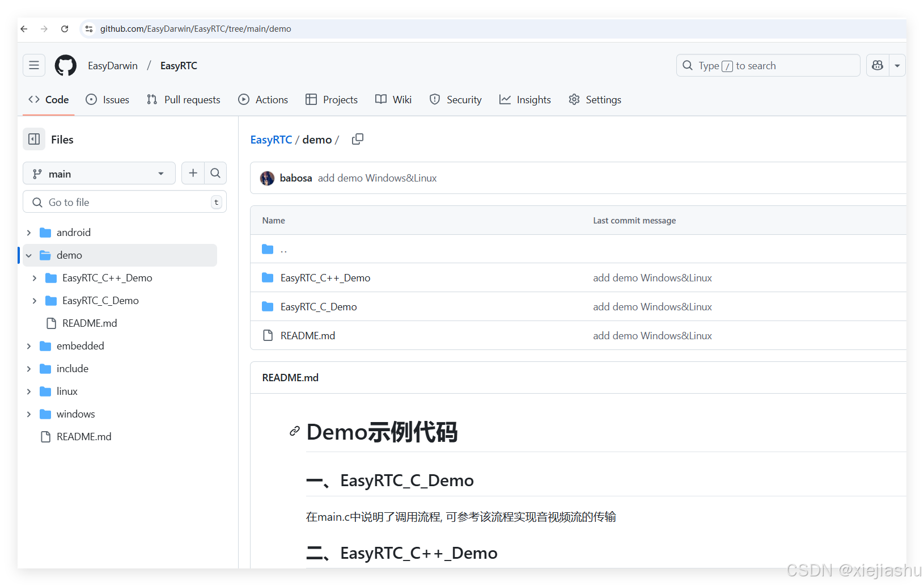924x586 pixels.
Task: Open commit message on EasyRTC_C++_Demo row
Action: point(652,278)
